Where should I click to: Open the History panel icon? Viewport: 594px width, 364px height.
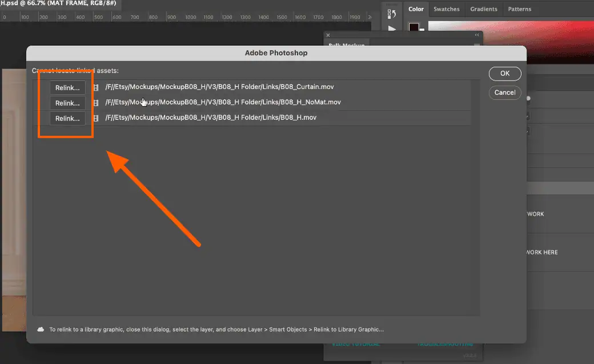point(391,13)
